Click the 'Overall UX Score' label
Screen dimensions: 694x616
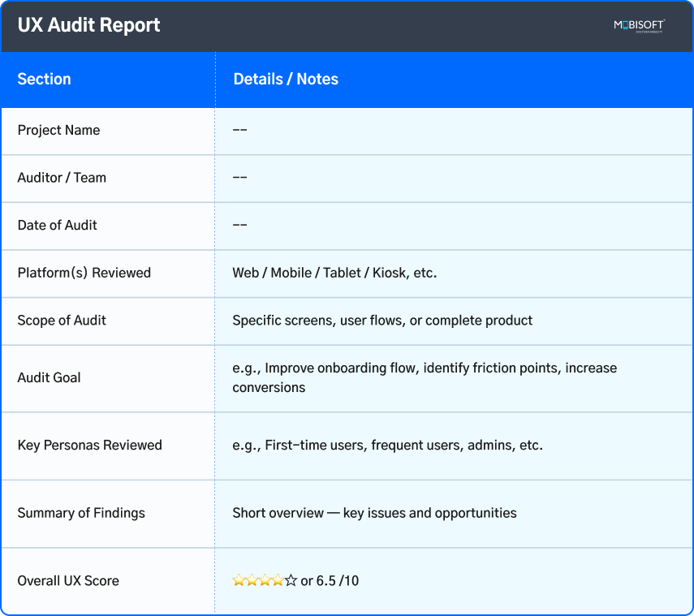69,580
